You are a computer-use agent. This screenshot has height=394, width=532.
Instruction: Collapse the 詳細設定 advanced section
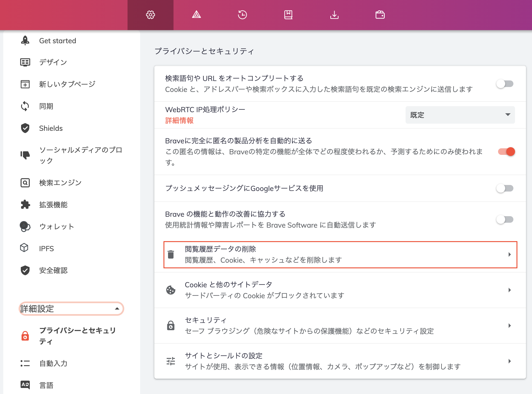pos(71,309)
